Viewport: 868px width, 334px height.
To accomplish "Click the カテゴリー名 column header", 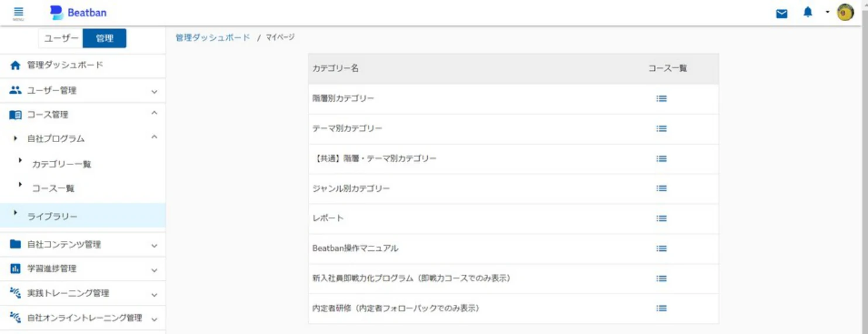I will 335,68.
